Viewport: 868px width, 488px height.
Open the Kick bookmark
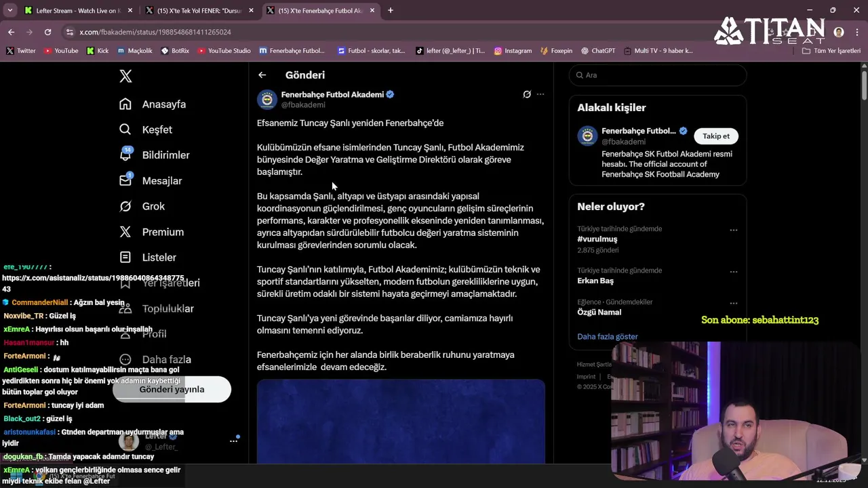tap(97, 51)
